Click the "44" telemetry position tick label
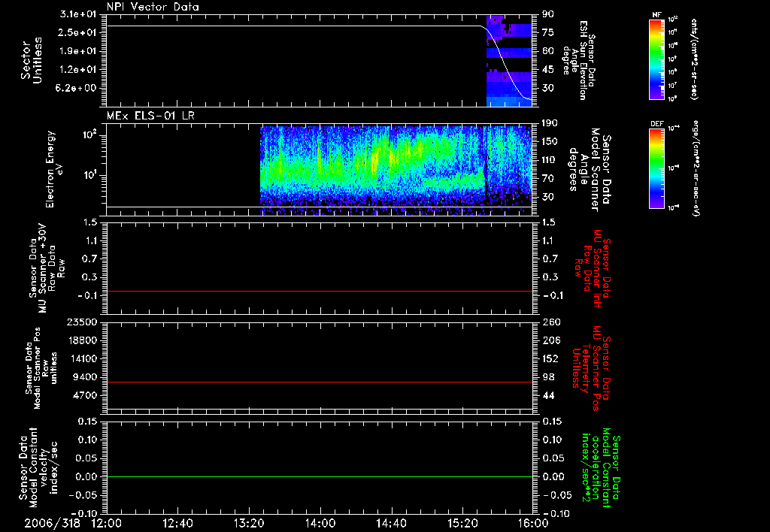 548,395
